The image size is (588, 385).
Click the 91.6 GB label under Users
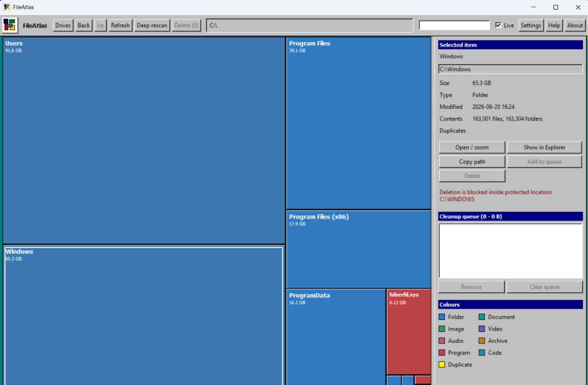(x=13, y=51)
